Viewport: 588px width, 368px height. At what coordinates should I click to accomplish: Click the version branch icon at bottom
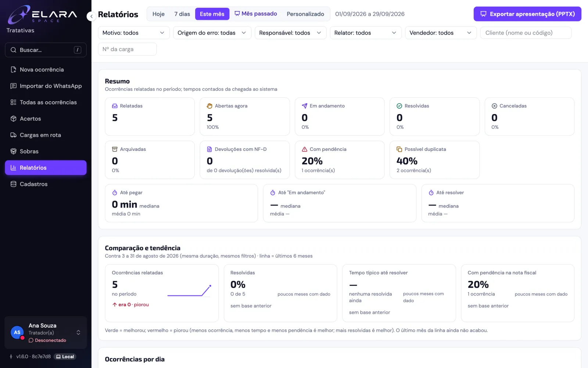tap(11, 357)
